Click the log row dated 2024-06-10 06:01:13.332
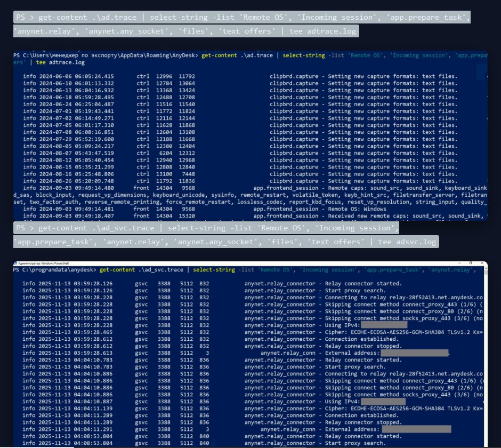Viewport: 501px width, 448px height. pos(240,83)
